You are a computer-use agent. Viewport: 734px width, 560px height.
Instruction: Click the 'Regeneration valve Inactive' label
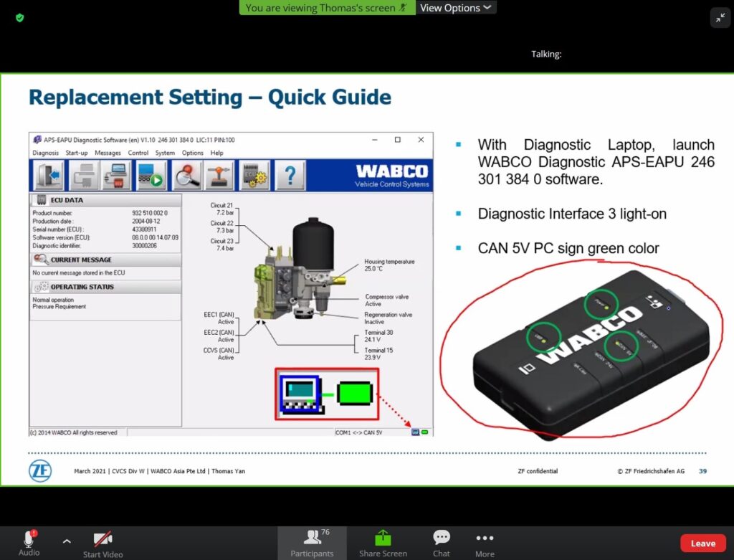388,318
